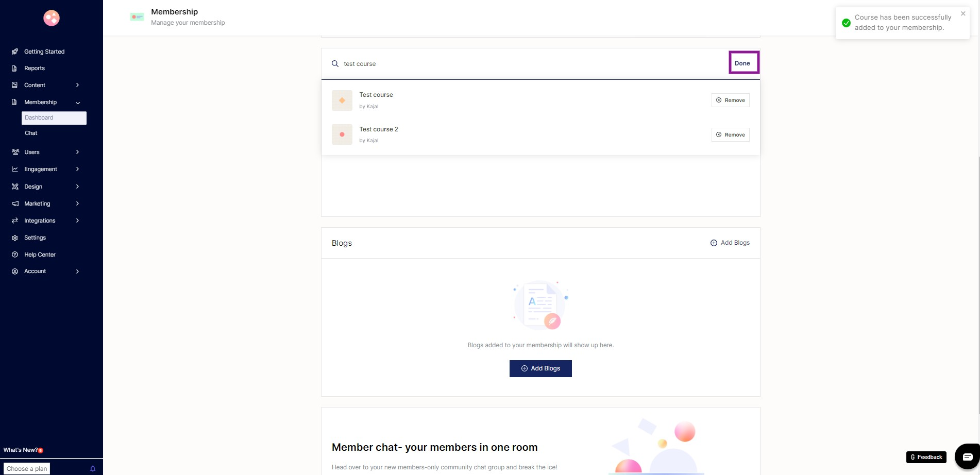This screenshot has height=475, width=980.
Task: Click the app logo at top left
Action: tap(52, 18)
